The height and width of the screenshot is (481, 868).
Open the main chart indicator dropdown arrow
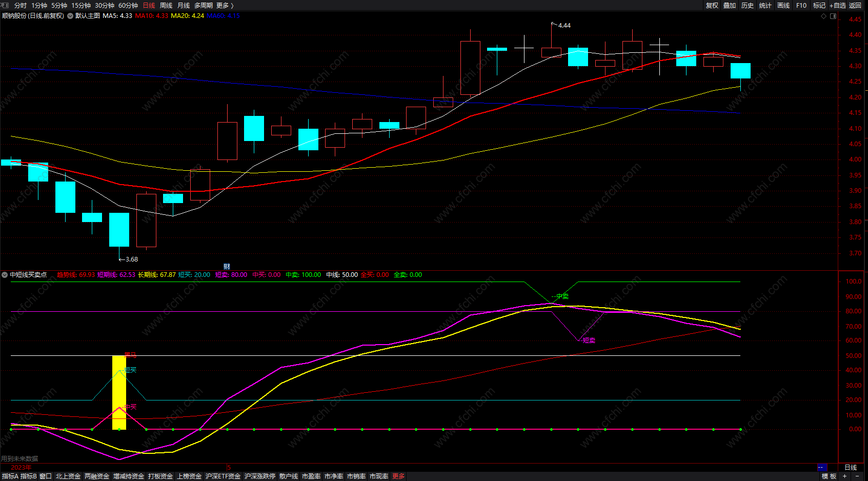[x=70, y=16]
